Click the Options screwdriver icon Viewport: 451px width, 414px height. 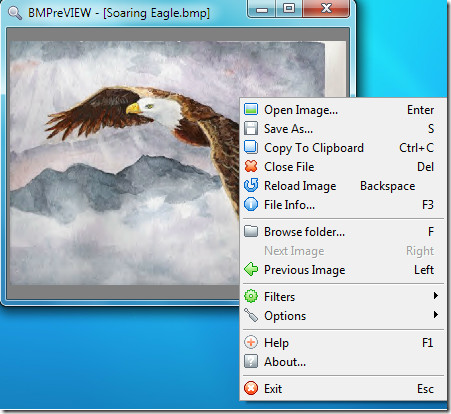[251, 315]
